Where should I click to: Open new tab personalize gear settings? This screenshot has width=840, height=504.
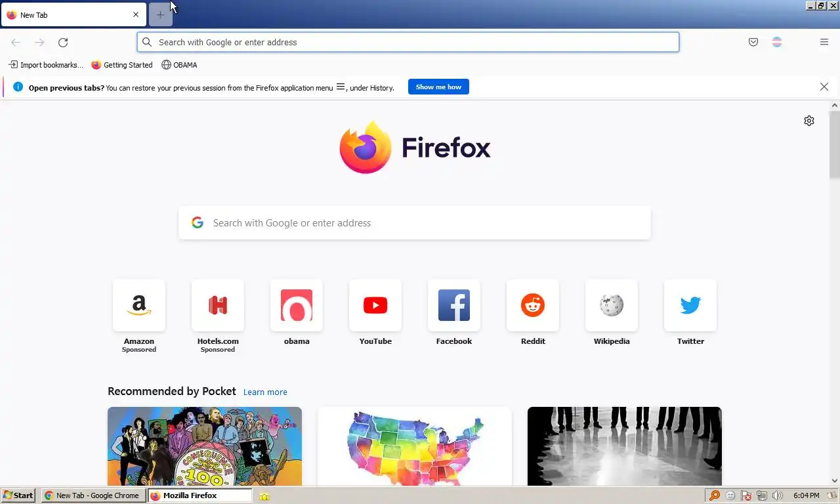tap(809, 121)
